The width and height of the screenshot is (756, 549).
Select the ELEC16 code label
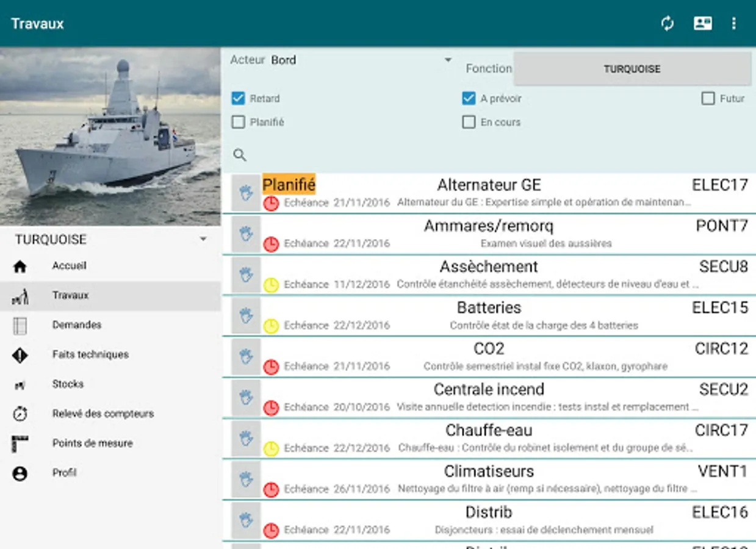[x=720, y=512]
